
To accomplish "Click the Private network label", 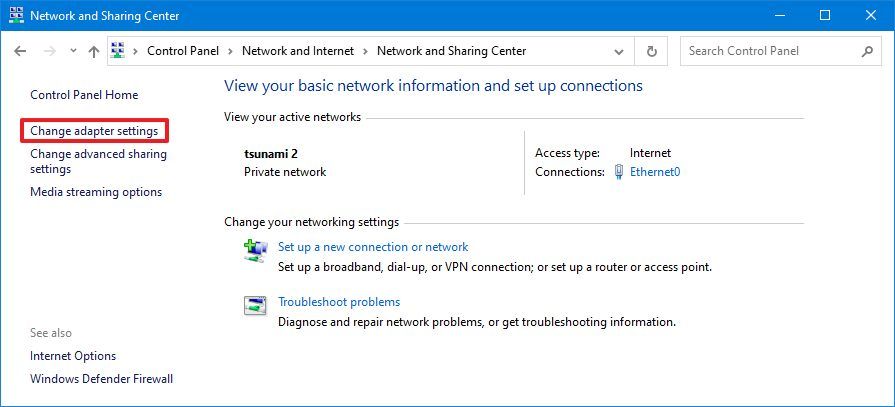I will [285, 172].
